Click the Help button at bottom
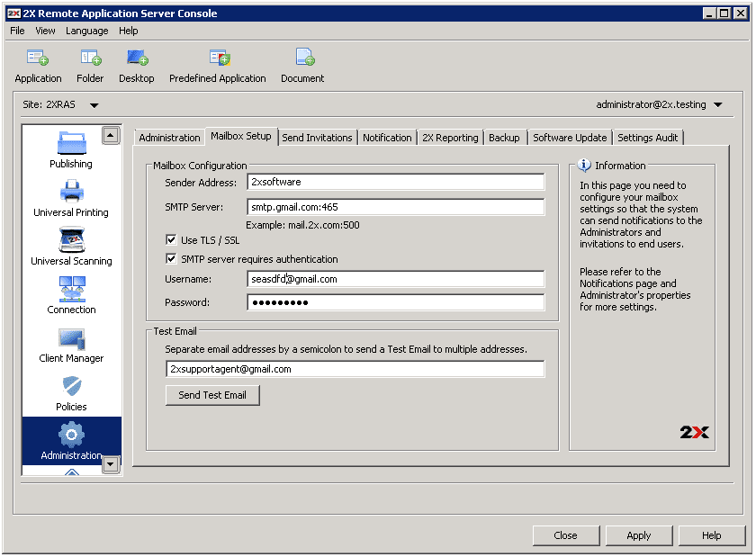 click(x=712, y=535)
